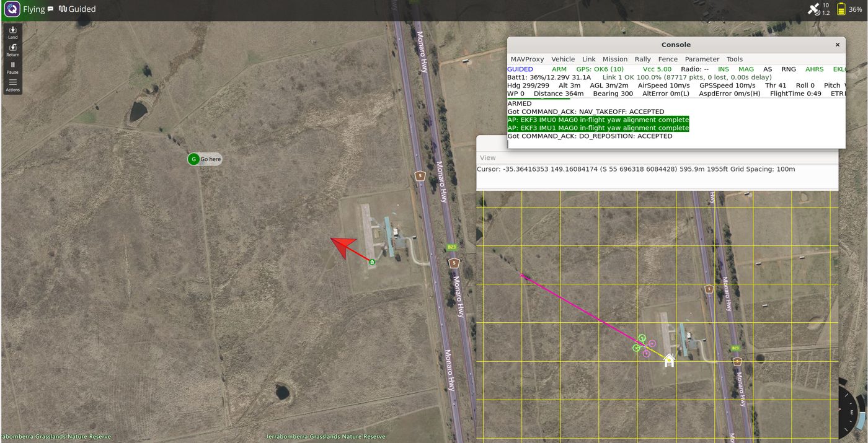The width and height of the screenshot is (868, 443).
Task: Click the green home marker near the airstrip
Action: pos(372,263)
